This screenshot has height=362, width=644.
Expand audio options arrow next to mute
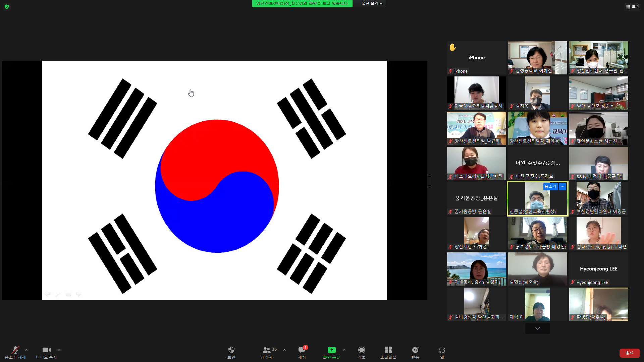(x=26, y=350)
